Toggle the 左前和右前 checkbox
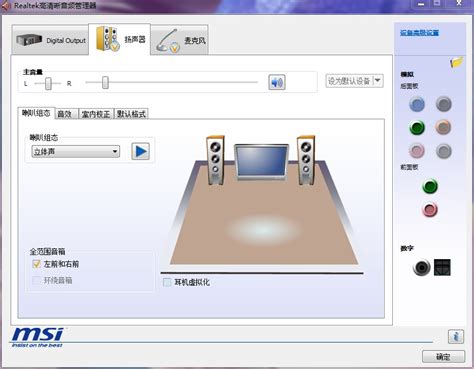This screenshot has height=369, width=474. [x=36, y=264]
